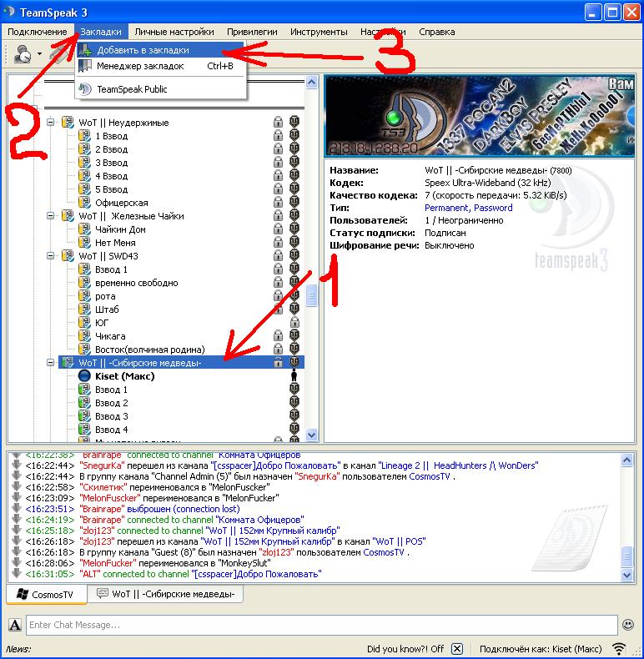The width and height of the screenshot is (644, 659).
Task: Select the Офицерская channel
Action: (x=122, y=203)
